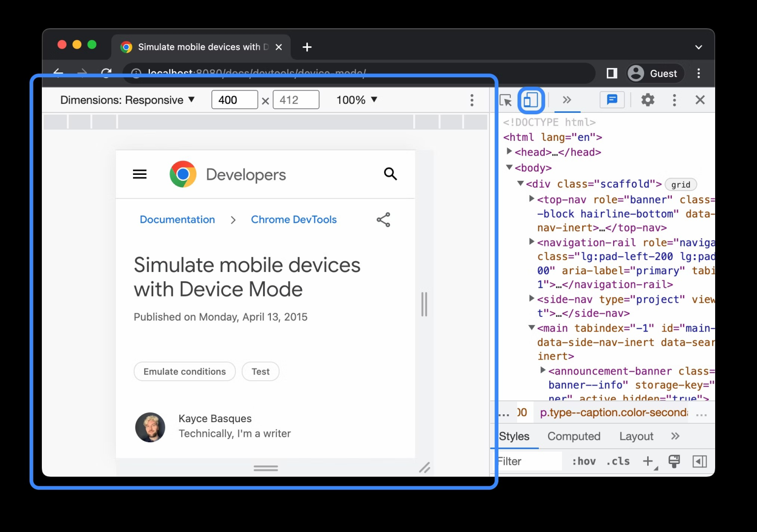Viewport: 757px width, 532px height.
Task: Open the Guest profile button
Action: 655,73
